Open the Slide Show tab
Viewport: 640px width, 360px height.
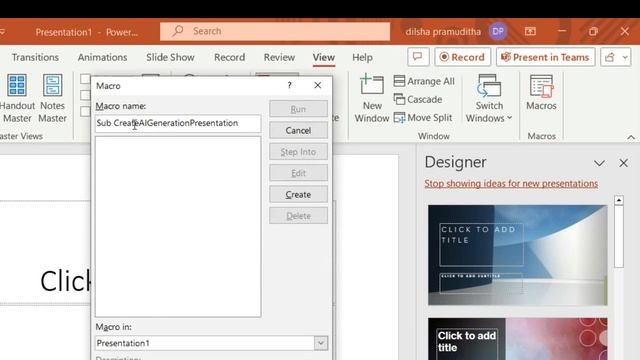tap(170, 57)
